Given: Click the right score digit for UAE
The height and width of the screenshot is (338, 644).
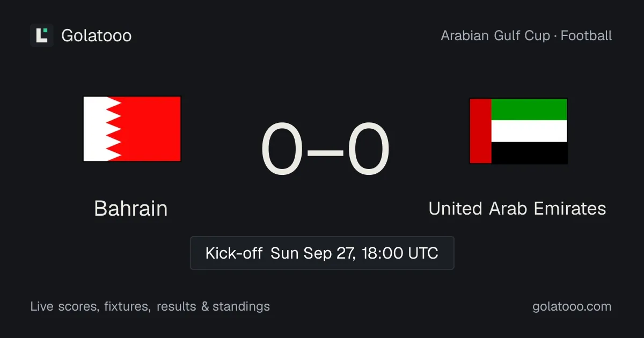Looking at the screenshot, I should [x=369, y=150].
